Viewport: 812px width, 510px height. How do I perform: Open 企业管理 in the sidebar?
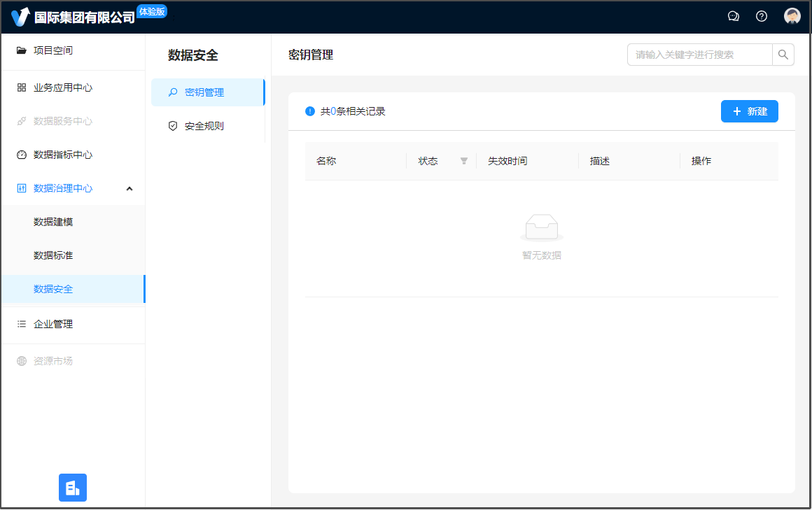53,324
